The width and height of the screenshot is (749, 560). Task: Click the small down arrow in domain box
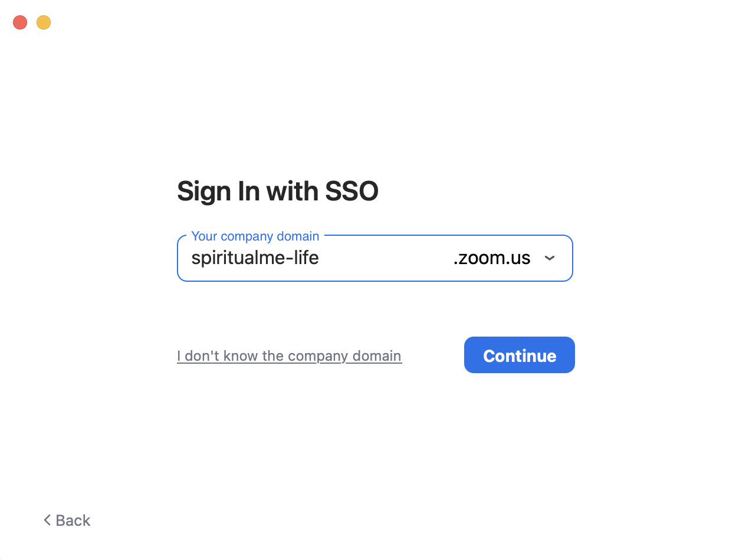(x=550, y=258)
